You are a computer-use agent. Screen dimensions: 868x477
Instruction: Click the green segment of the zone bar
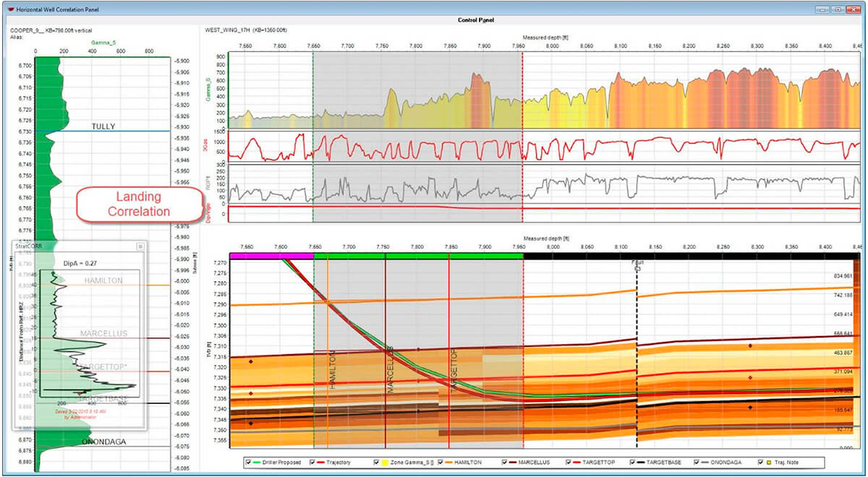pyautogui.click(x=418, y=256)
